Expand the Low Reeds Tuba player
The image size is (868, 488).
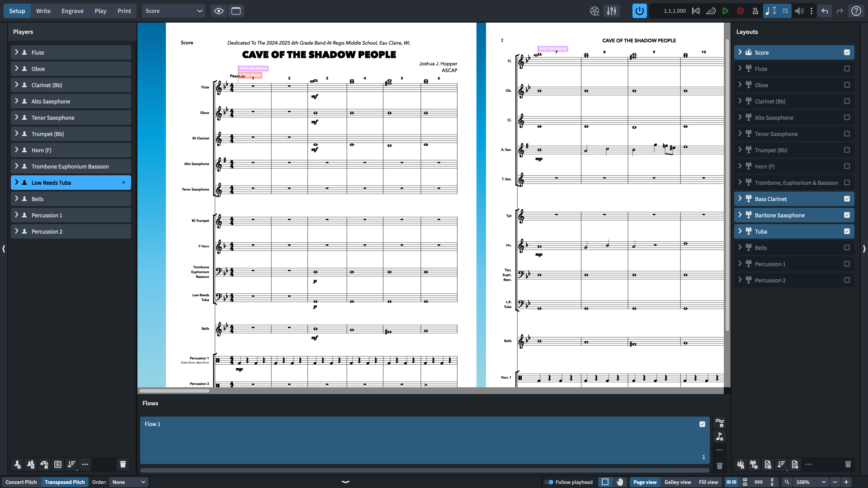coord(17,183)
